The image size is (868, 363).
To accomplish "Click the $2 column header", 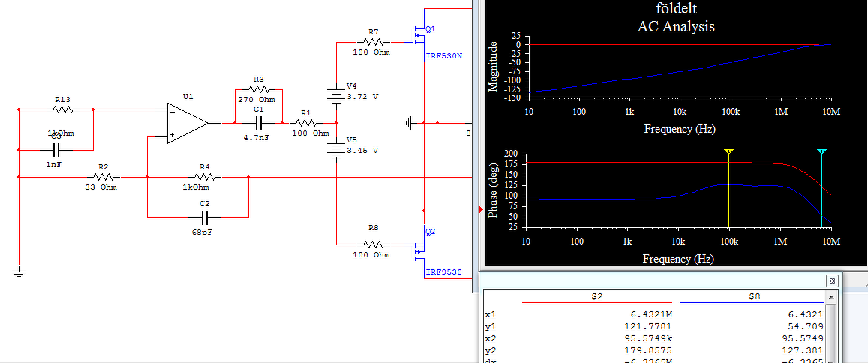I will coord(596,296).
